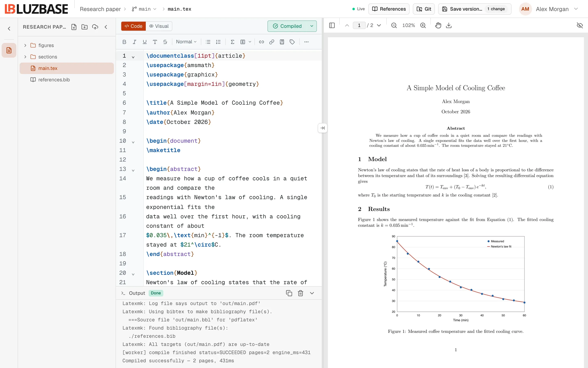
Task: Insert a label tag icon
Action: point(292,42)
